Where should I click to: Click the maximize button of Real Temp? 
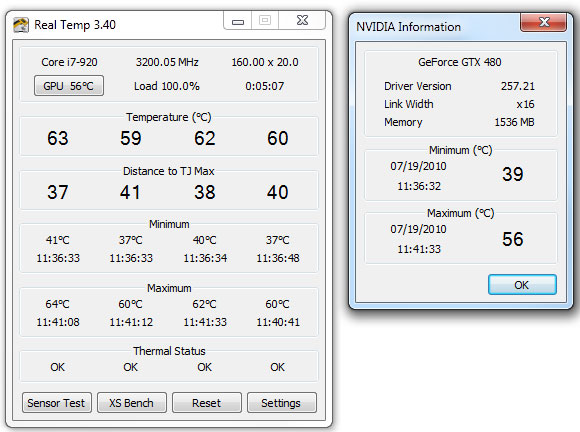point(265,21)
